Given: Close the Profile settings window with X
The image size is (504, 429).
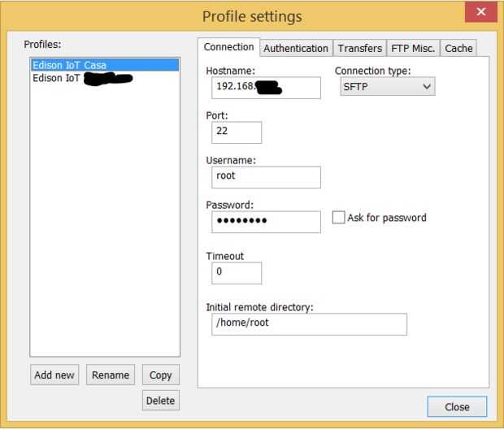Looking at the screenshot, I should tap(481, 12).
